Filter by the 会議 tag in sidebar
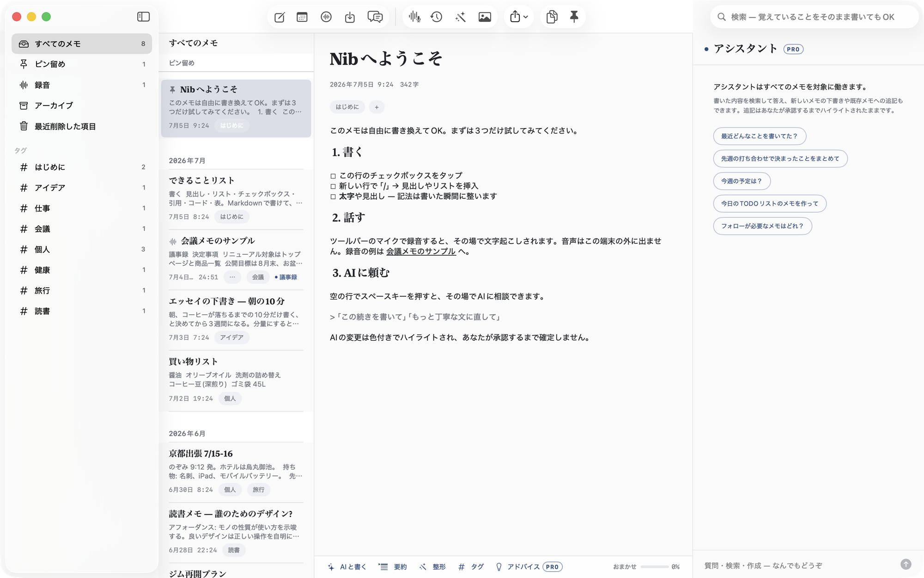The width and height of the screenshot is (924, 578). pyautogui.click(x=82, y=228)
